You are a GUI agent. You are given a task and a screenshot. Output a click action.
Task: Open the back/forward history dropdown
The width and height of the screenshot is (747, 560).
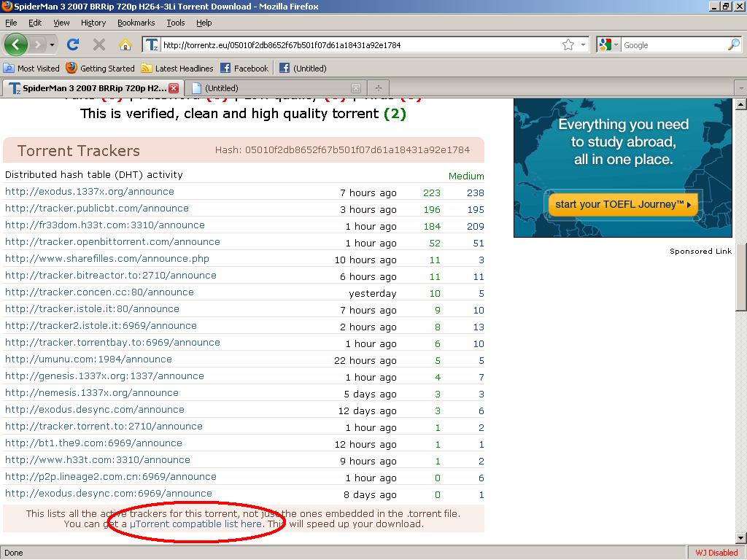pos(52,45)
